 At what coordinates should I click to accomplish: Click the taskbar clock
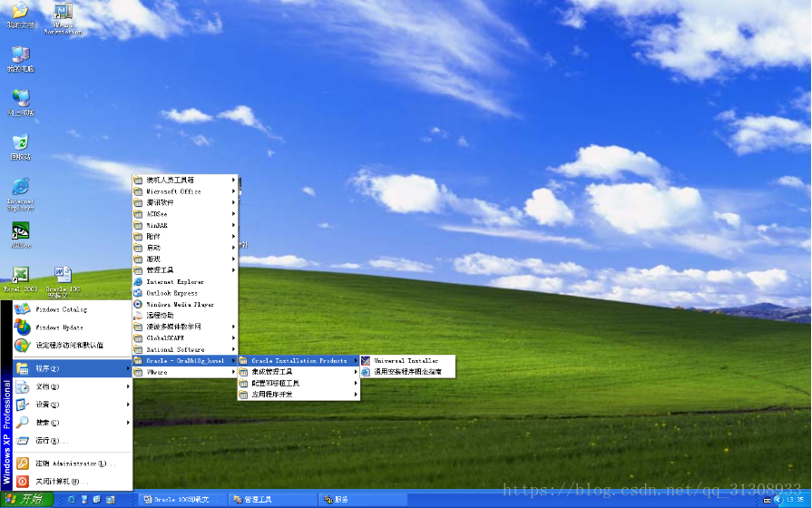point(795,500)
